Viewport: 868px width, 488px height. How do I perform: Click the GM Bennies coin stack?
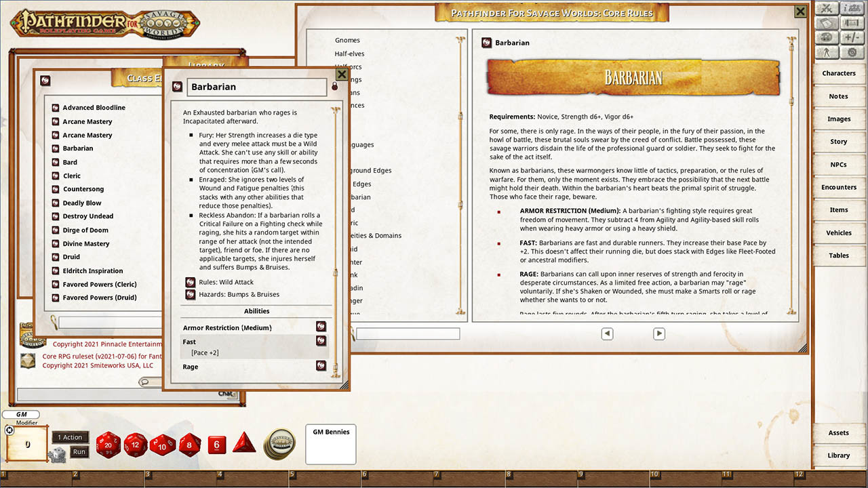tap(279, 445)
